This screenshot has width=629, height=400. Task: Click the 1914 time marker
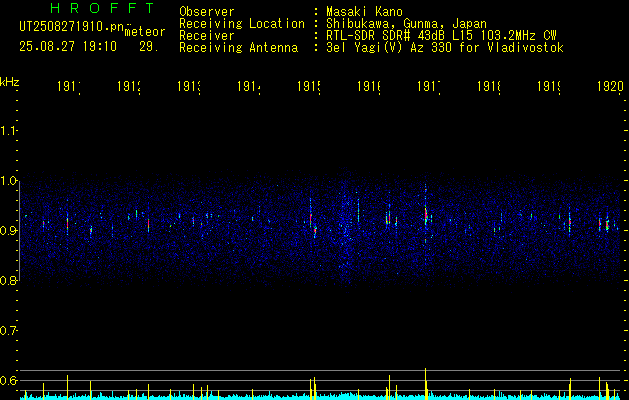(x=249, y=86)
